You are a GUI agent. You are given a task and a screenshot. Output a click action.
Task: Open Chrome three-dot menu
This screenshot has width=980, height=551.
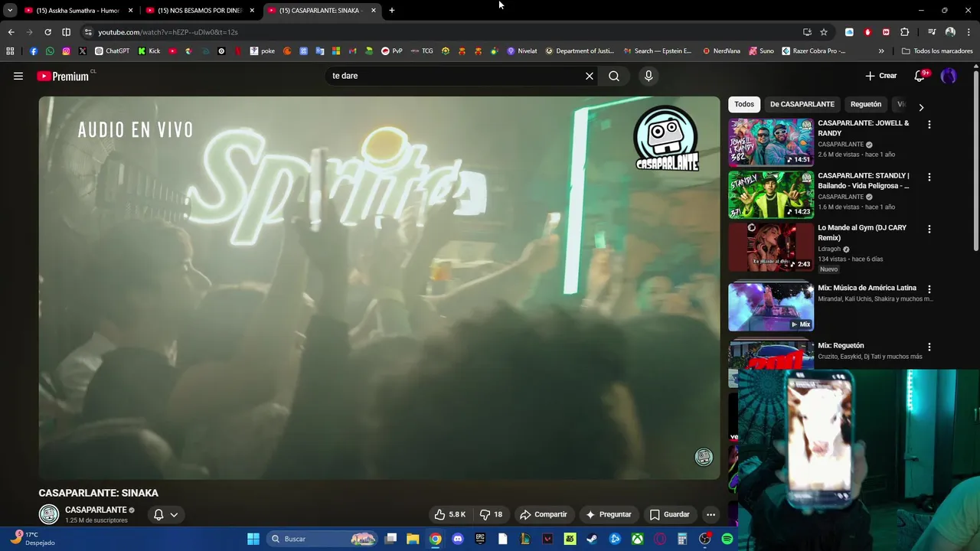click(x=969, y=32)
